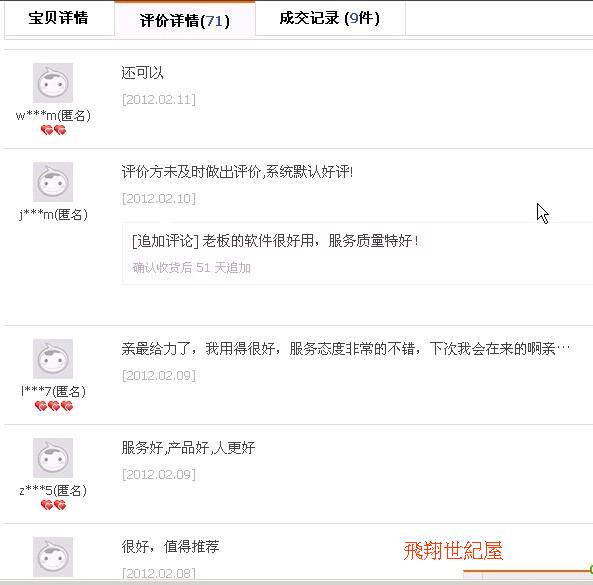Image resolution: width=593 pixels, height=585 pixels.
Task: Click z***5's two-heart credit rating icon
Action: [x=53, y=505]
